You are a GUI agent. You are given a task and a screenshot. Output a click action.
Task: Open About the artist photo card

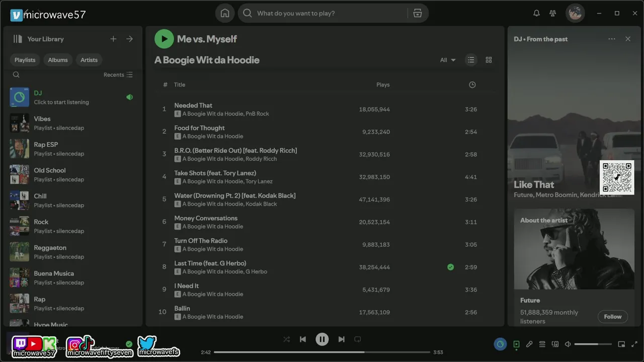pos(574,249)
